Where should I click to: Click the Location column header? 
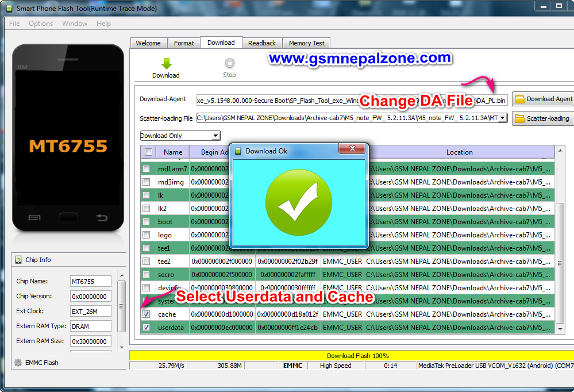pos(460,152)
